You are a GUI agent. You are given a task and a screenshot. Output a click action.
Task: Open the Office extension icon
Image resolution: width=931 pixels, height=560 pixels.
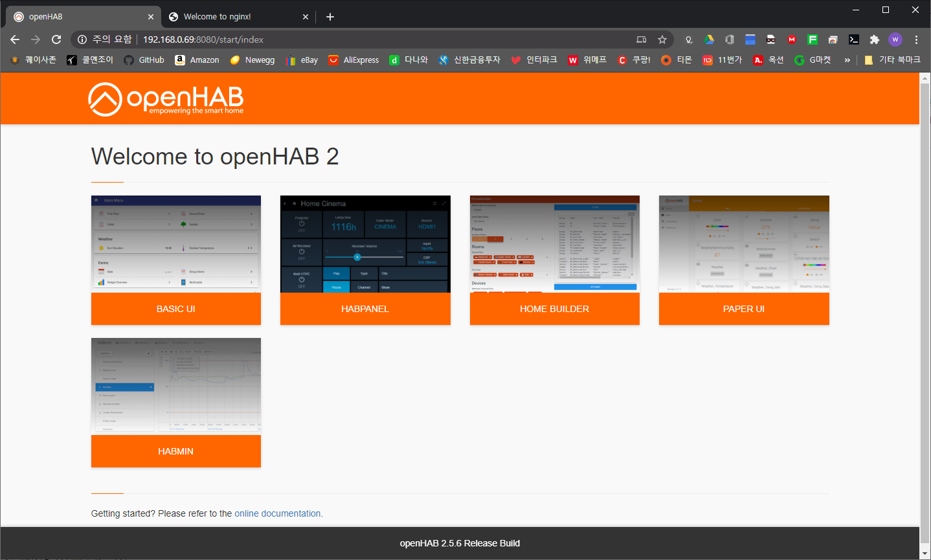730,39
